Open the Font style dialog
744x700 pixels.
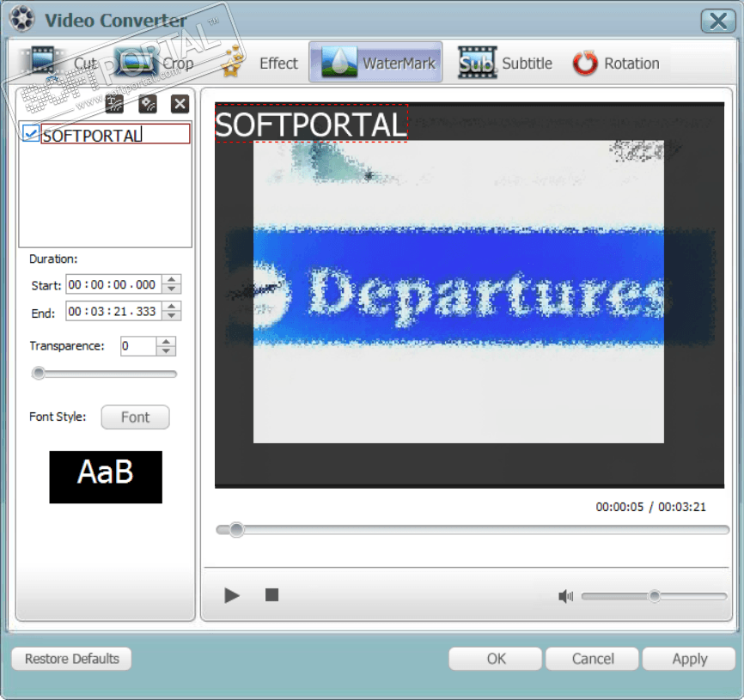[x=135, y=417]
